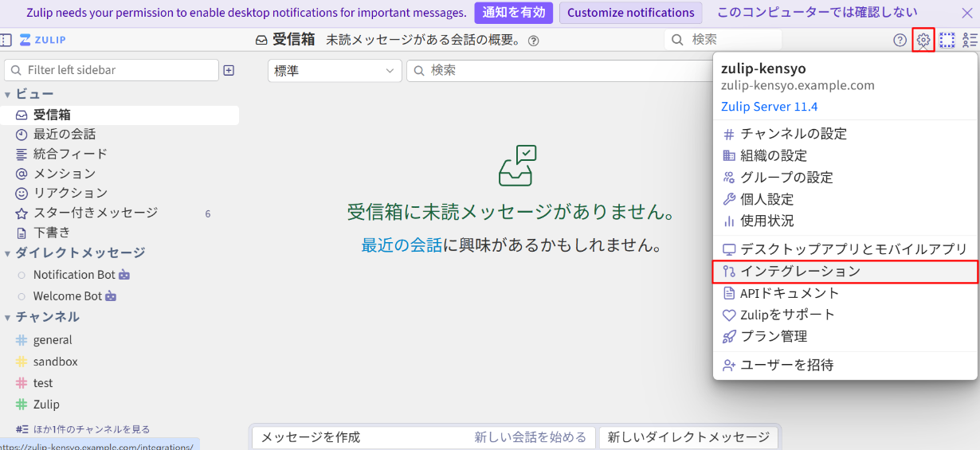Screen dimensions: 980x450
Task: Collapse the チャンネル section
Action: coord(8,317)
